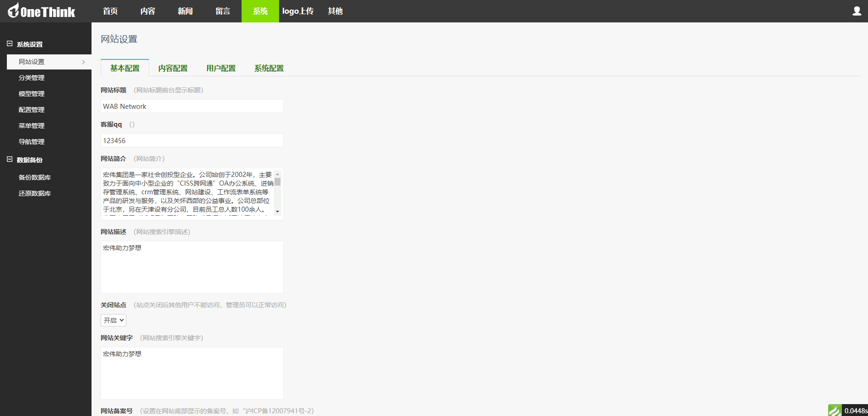This screenshot has width=868, height=416.
Task: Open the user profile icon
Action: pos(857,11)
